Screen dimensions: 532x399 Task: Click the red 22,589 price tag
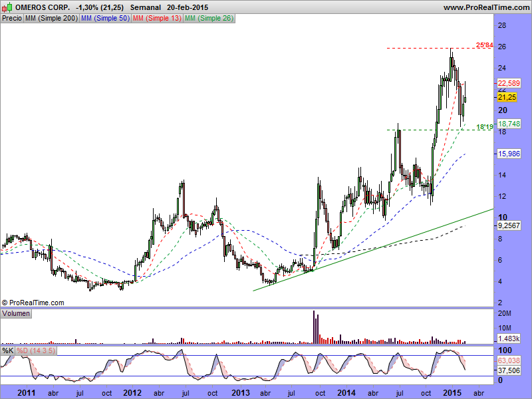509,82
